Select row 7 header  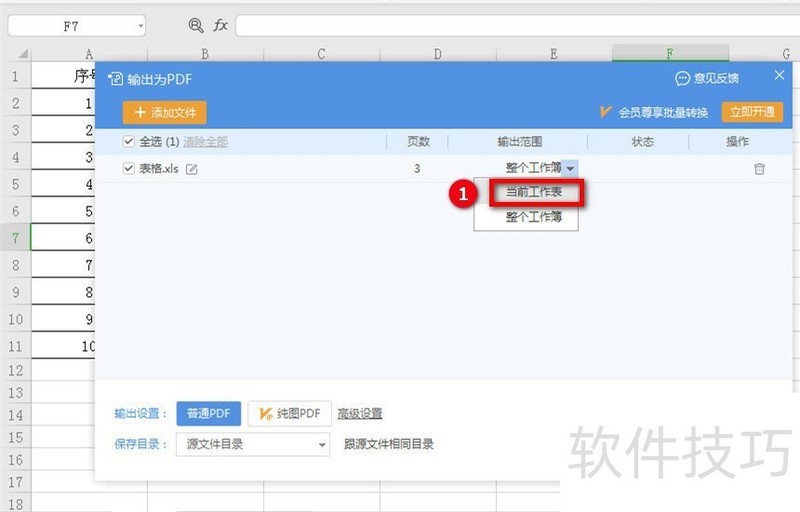pos(15,238)
